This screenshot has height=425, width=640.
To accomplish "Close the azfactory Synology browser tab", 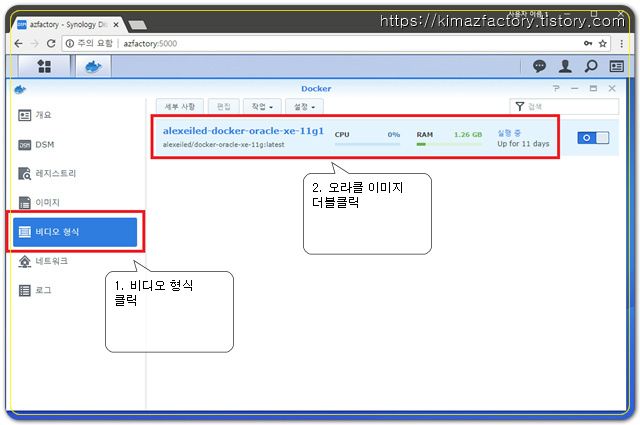I will pos(116,24).
